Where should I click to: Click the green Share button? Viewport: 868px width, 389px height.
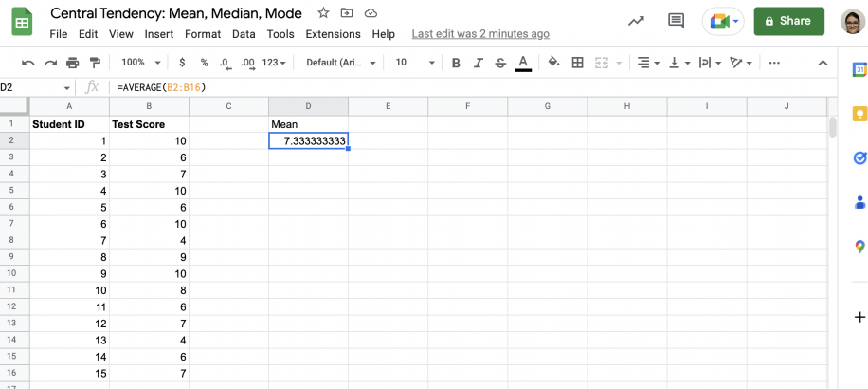click(788, 21)
